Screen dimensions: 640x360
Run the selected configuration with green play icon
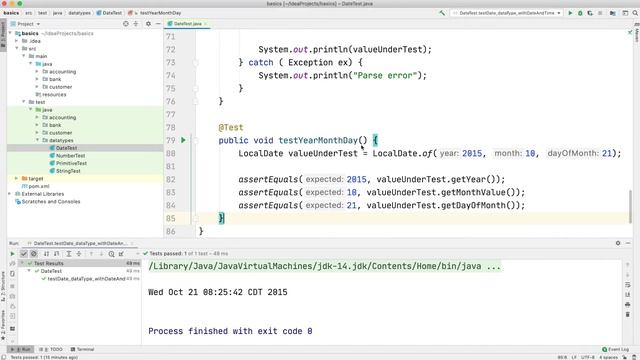570,13
